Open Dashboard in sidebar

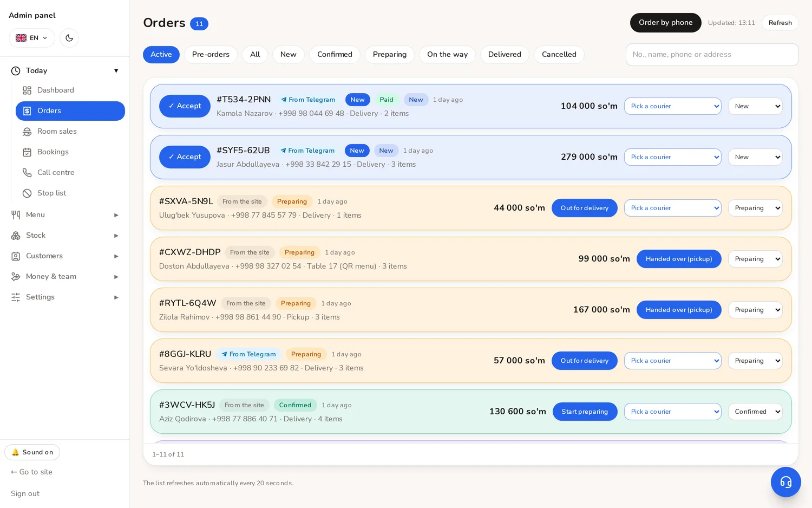70,90
